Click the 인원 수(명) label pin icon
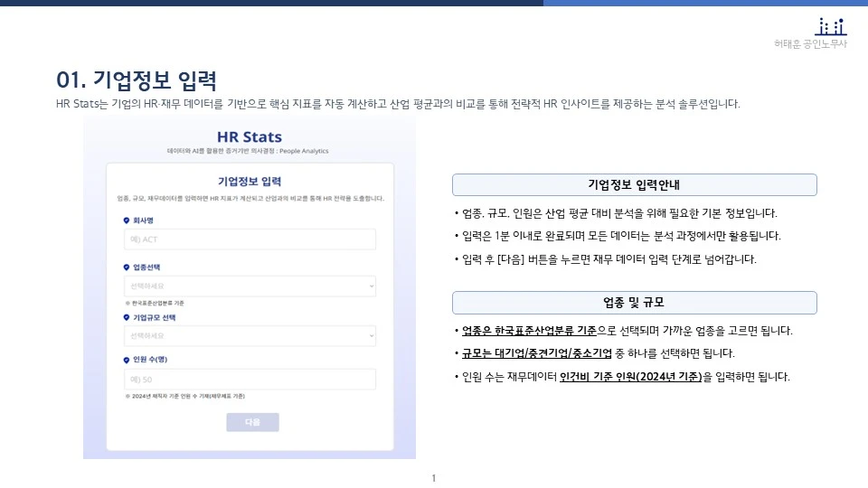Image resolution: width=868 pixels, height=488 pixels. click(127, 360)
